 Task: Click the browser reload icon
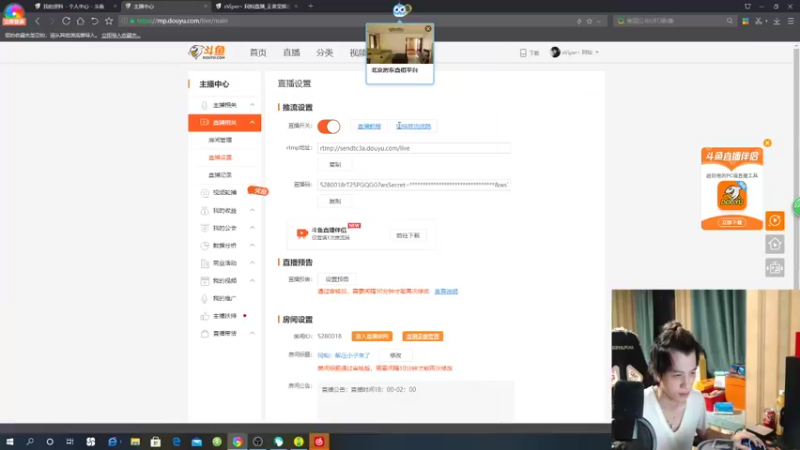[x=66, y=21]
